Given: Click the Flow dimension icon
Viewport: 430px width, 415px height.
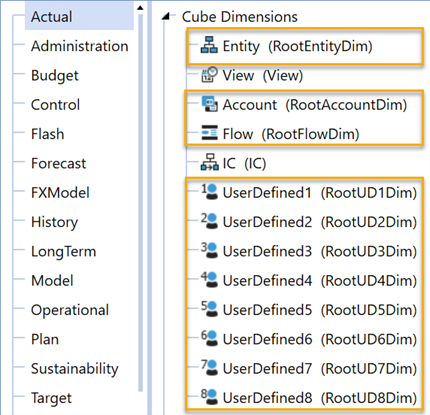Looking at the screenshot, I should (x=209, y=133).
